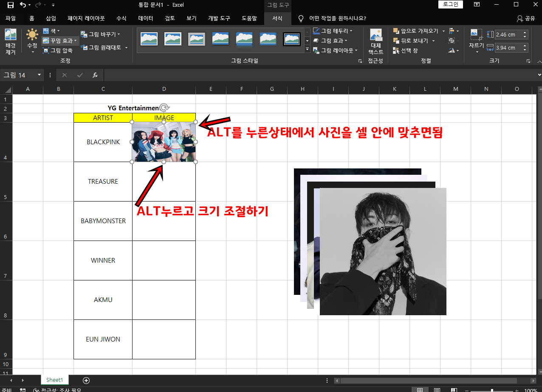
Task: Expand the 그림 원래대로 arrow menu
Action: pos(126,48)
